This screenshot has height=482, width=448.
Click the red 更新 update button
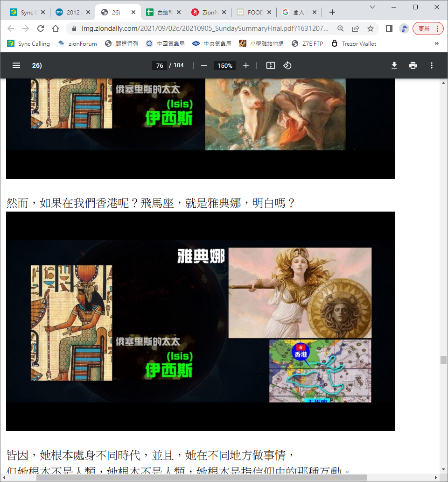pyautogui.click(x=428, y=28)
